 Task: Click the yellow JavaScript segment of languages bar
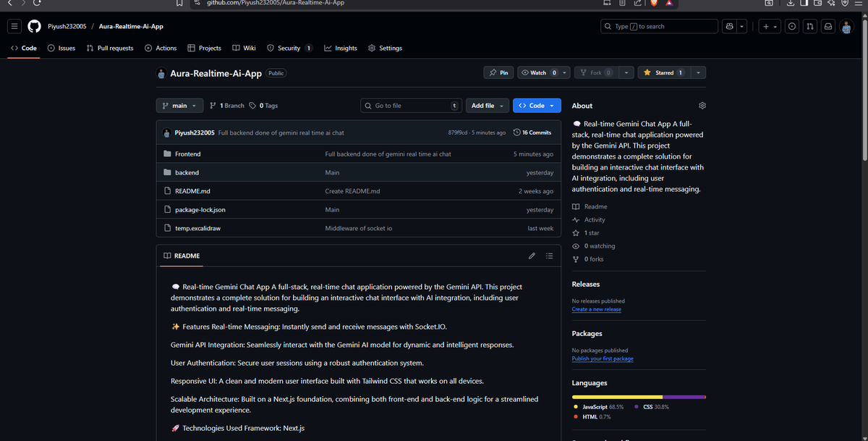(617, 397)
